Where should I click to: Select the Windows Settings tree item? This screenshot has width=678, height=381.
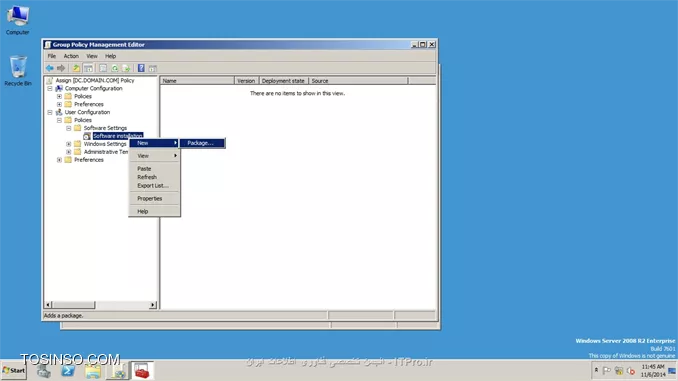coord(105,144)
